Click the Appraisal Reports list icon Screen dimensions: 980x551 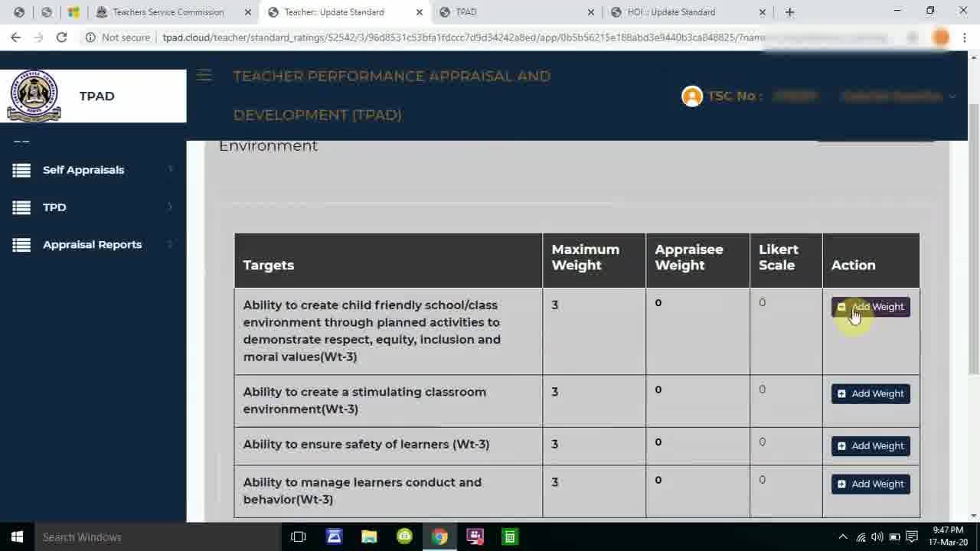[21, 245]
